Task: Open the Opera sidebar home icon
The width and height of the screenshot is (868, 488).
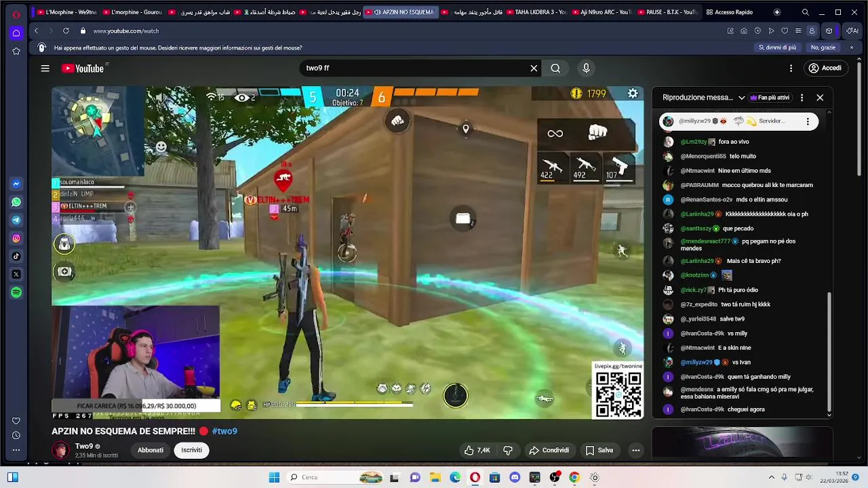Action: [x=16, y=33]
